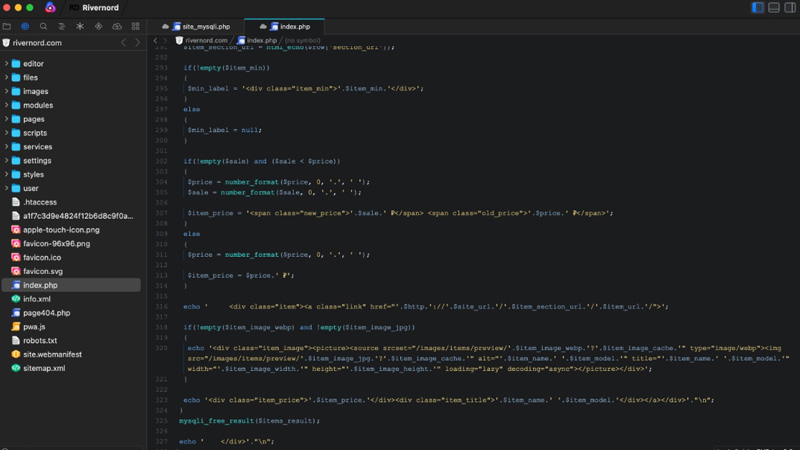Go forward in sidebar folder history
The width and height of the screenshot is (800, 450).
[137, 43]
